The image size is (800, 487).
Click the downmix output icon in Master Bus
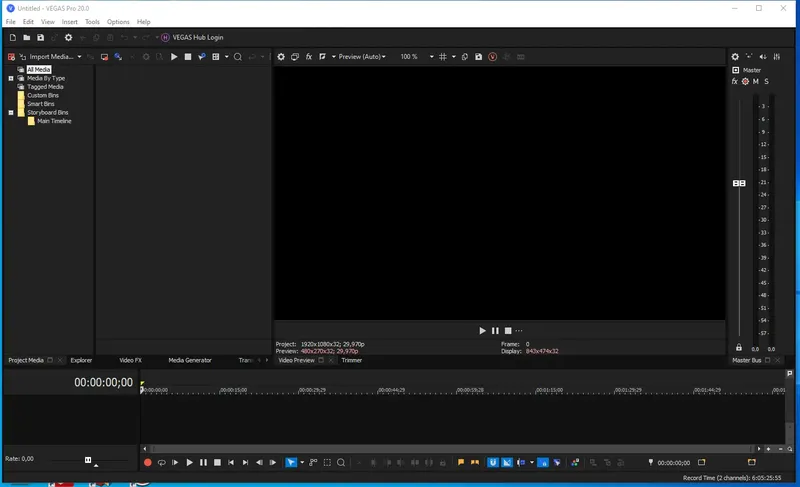(x=749, y=57)
